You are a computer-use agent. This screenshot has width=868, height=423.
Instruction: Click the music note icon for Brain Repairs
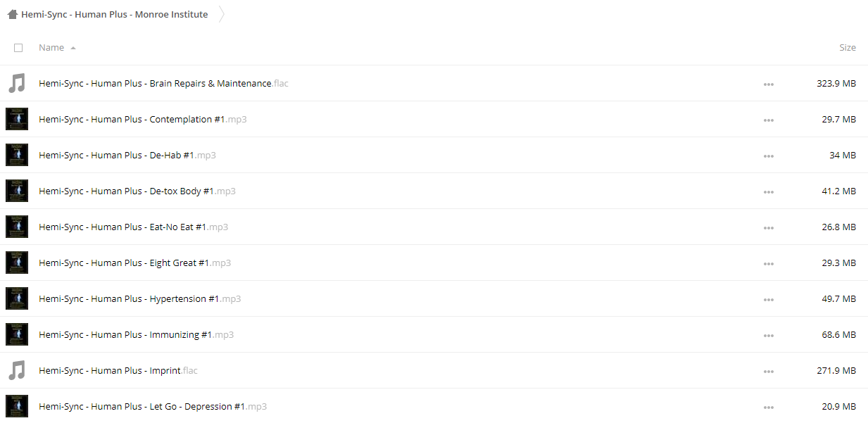coord(16,83)
